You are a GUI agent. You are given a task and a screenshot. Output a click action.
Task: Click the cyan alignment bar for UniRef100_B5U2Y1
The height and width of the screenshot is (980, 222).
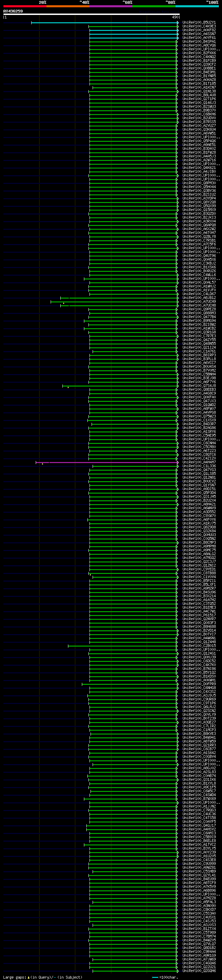coord(105,23)
